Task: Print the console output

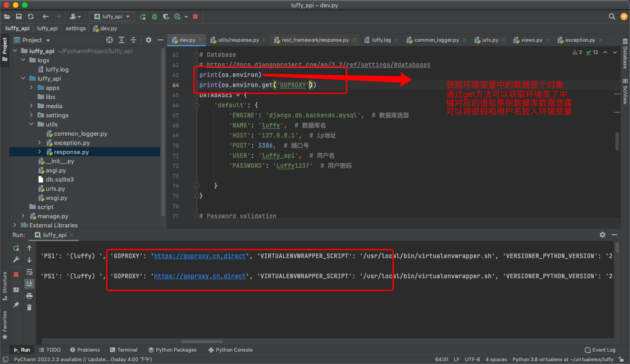Action: click(x=29, y=296)
